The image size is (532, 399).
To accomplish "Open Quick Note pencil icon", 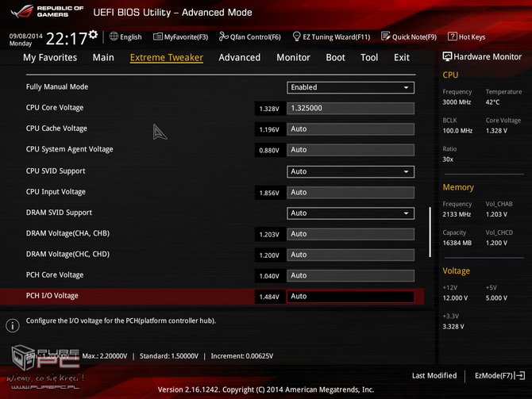I will tap(385, 36).
